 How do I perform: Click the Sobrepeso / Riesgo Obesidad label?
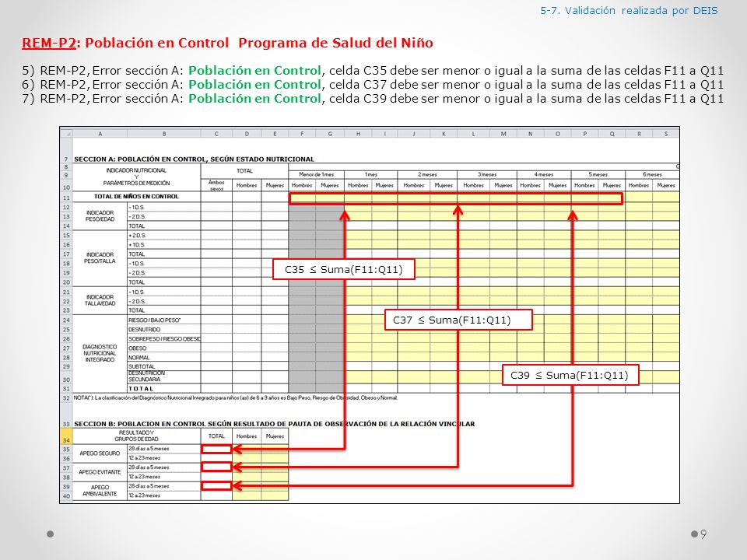[164, 338]
